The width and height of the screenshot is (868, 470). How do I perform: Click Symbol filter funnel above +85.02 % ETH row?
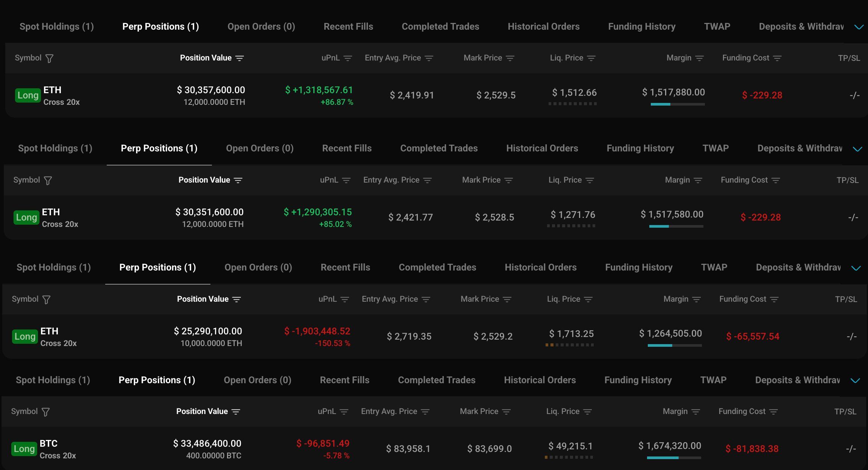point(48,180)
